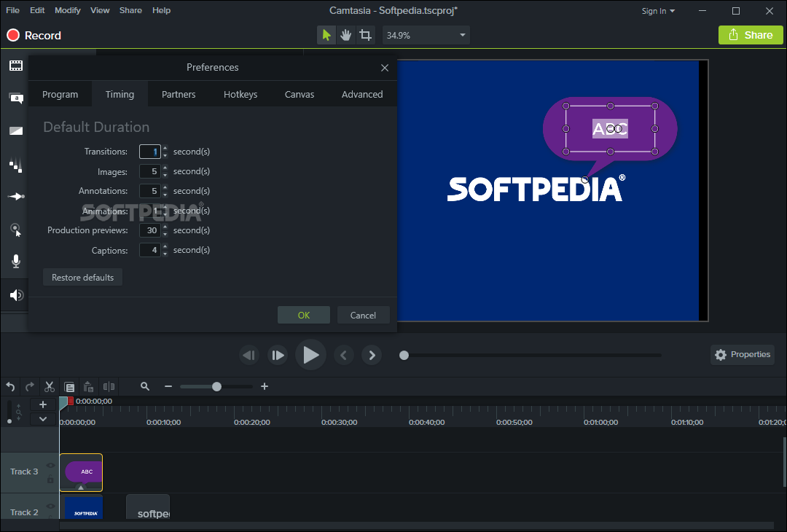The width and height of the screenshot is (787, 532).
Task: Switch to the Program tab
Action: [60, 94]
